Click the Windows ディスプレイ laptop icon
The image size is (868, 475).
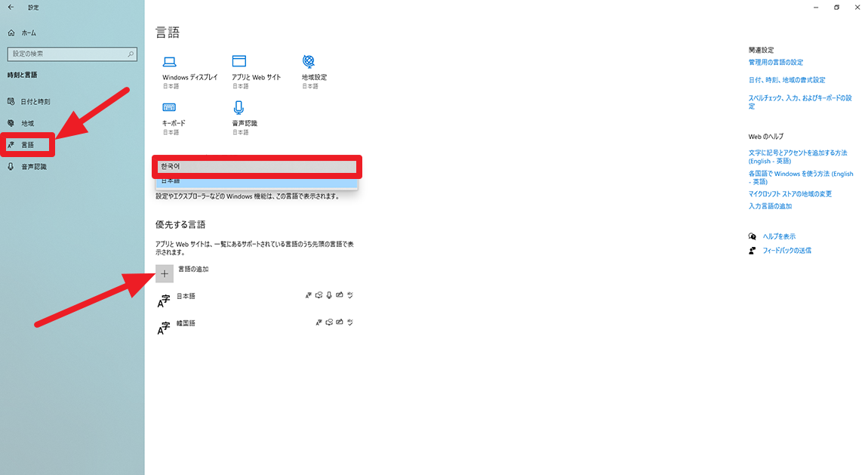tap(169, 61)
